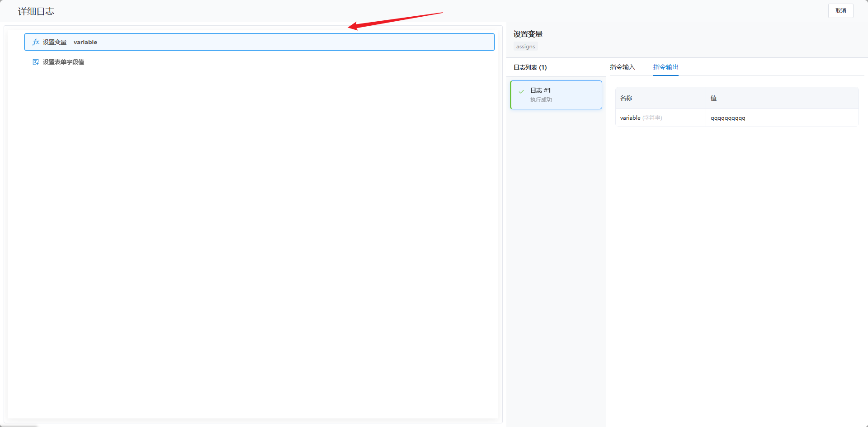This screenshot has height=427, width=868.
Task: Switch to the 指令输出 tab
Action: point(665,67)
